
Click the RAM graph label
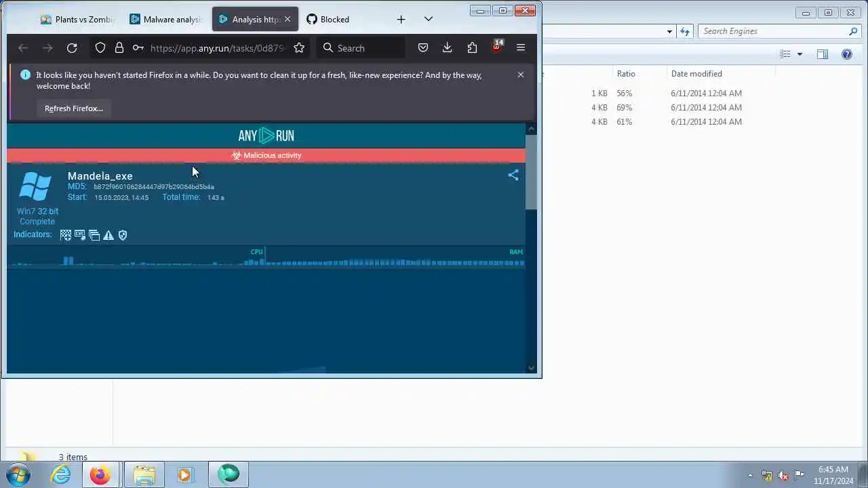516,251
